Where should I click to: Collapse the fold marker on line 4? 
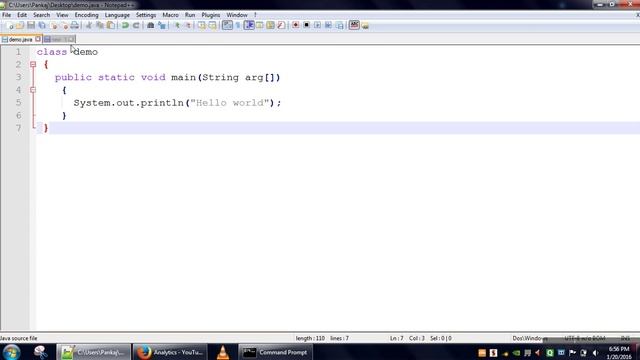tap(33, 90)
